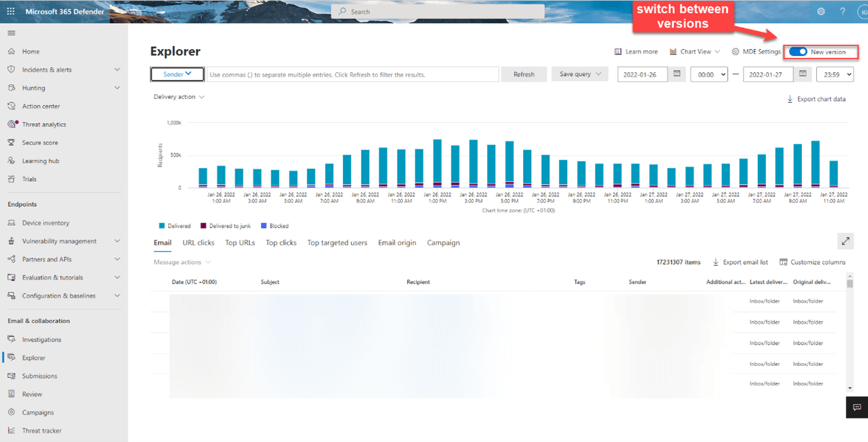Switch to the URL clicks tab
The image size is (868, 442).
pos(198,243)
